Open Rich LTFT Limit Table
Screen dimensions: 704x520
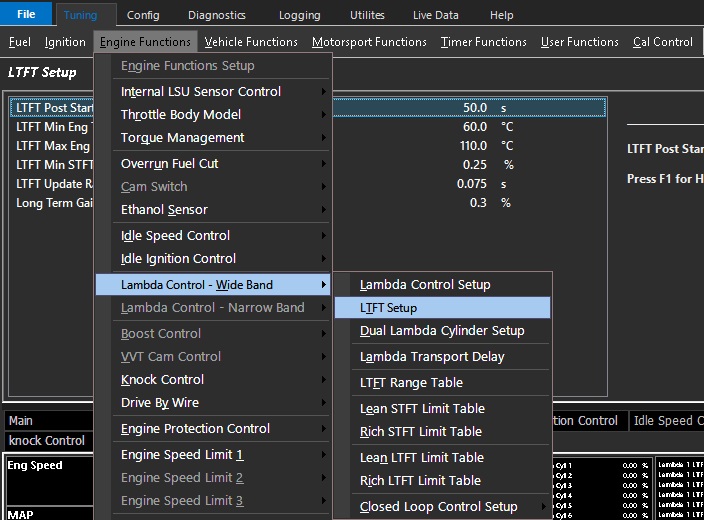click(442, 481)
